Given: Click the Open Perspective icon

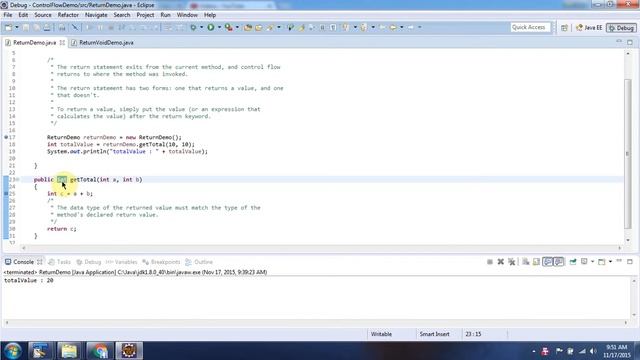Looking at the screenshot, I should click(564, 28).
